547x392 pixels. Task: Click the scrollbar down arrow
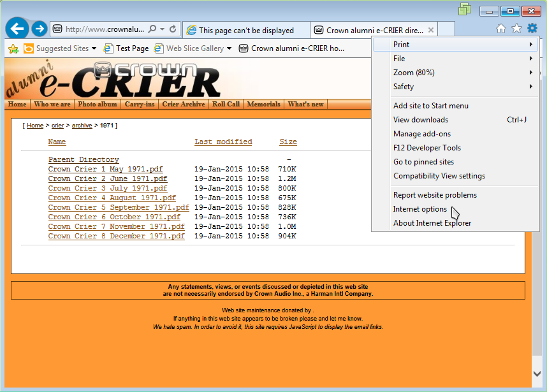click(536, 374)
